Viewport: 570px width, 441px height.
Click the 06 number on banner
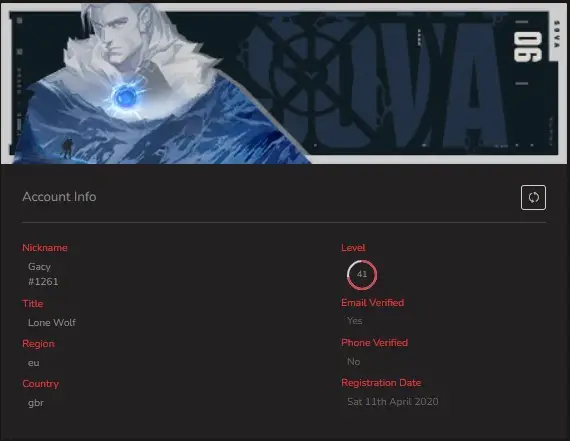pos(527,47)
